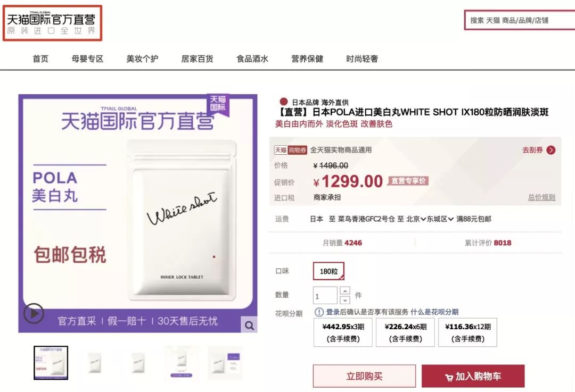Play the product video
Screen dimensions: 575x392
click(x=34, y=313)
